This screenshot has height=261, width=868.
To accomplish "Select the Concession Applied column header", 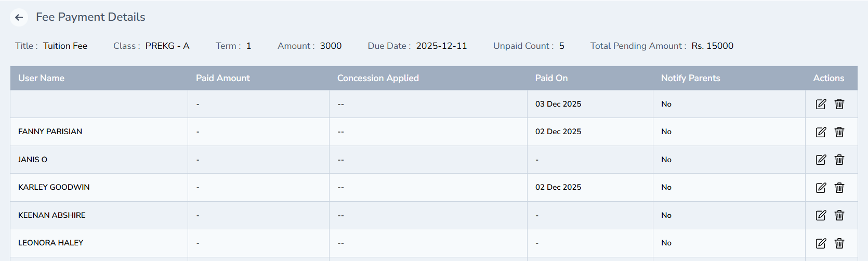I will tap(378, 78).
